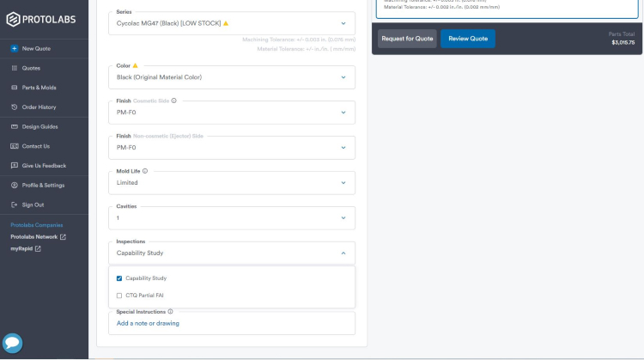The image size is (644, 360).
Task: Click the Special Instructions info icon
Action: click(x=170, y=312)
